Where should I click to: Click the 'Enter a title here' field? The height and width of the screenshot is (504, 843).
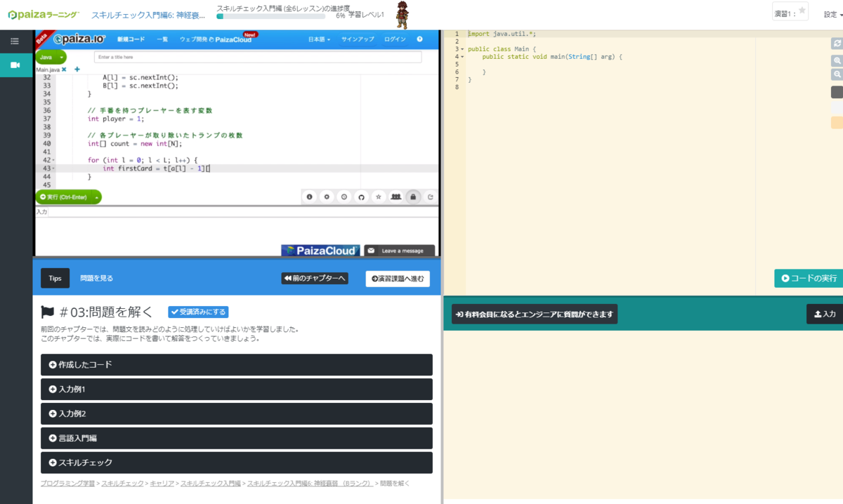point(257,57)
